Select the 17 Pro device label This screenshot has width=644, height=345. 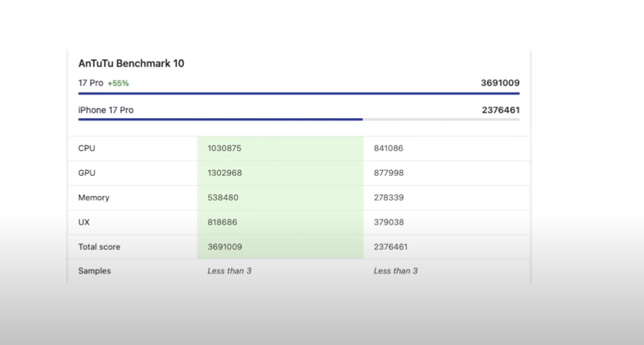point(91,83)
